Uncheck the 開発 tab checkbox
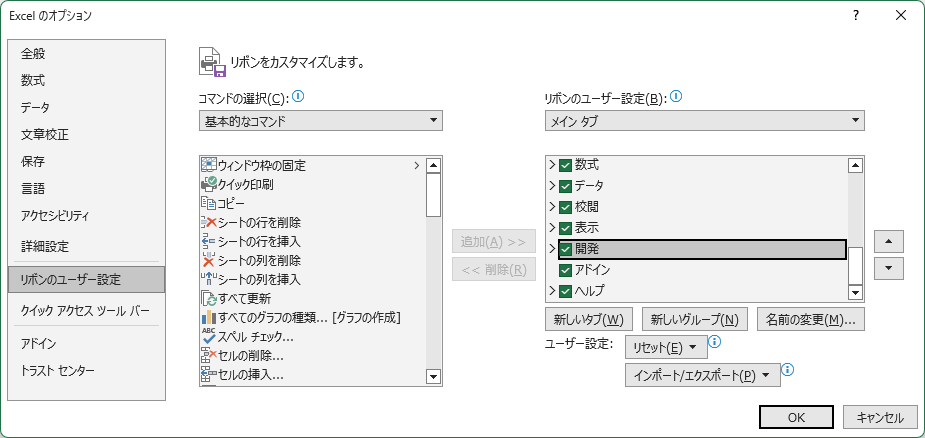 coord(566,249)
